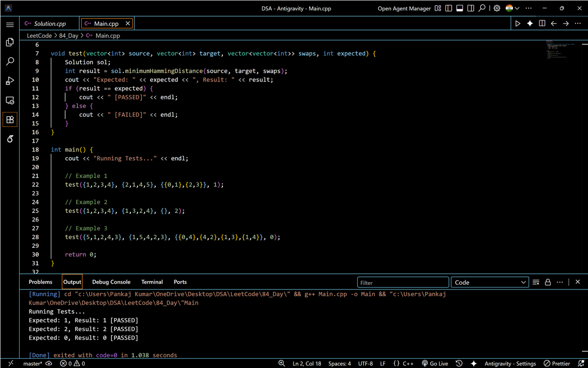Click line number 22 in the gutter
588x368 pixels.
click(x=35, y=184)
